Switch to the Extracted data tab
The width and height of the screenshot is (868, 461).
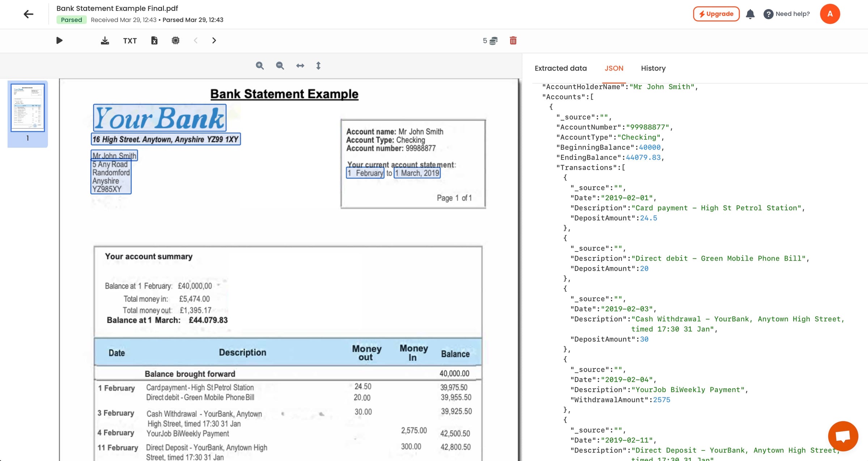(x=561, y=68)
